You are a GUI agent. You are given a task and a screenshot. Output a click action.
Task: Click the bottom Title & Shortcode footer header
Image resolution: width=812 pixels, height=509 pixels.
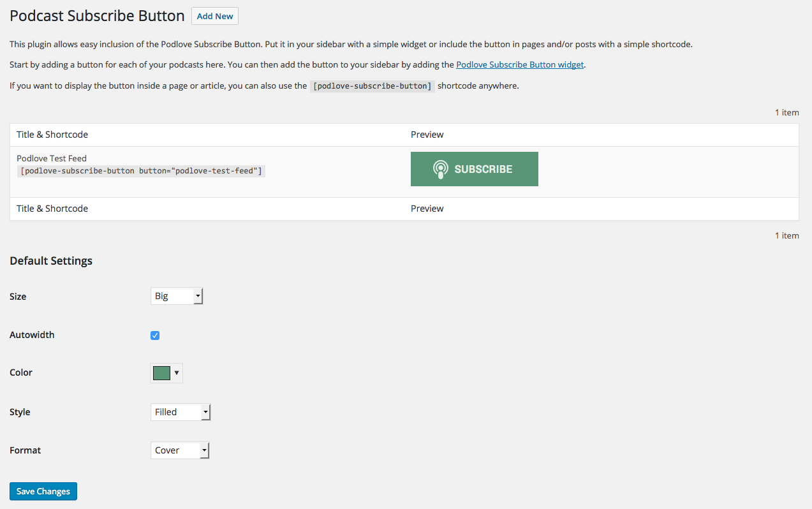(x=52, y=209)
